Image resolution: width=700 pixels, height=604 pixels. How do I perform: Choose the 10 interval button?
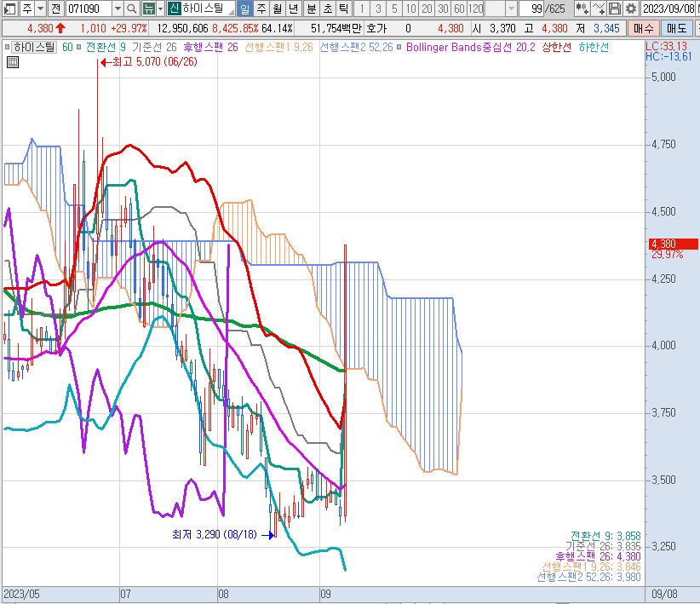click(410, 8)
